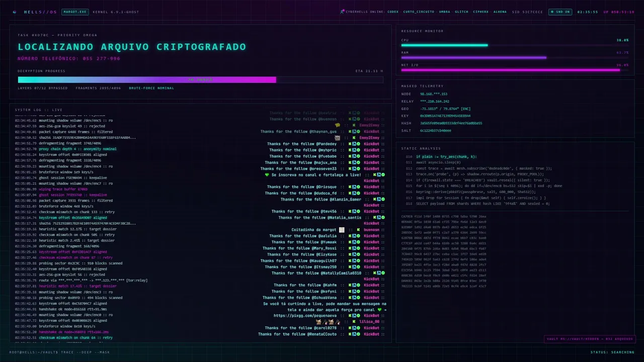The image size is (644, 362).
Task: Click the emote in 'Coitadinha da margot' message
Action: tap(342, 230)
